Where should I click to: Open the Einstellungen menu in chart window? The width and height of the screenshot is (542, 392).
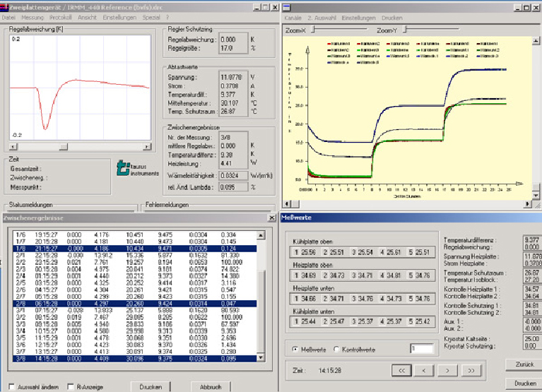[x=358, y=16]
